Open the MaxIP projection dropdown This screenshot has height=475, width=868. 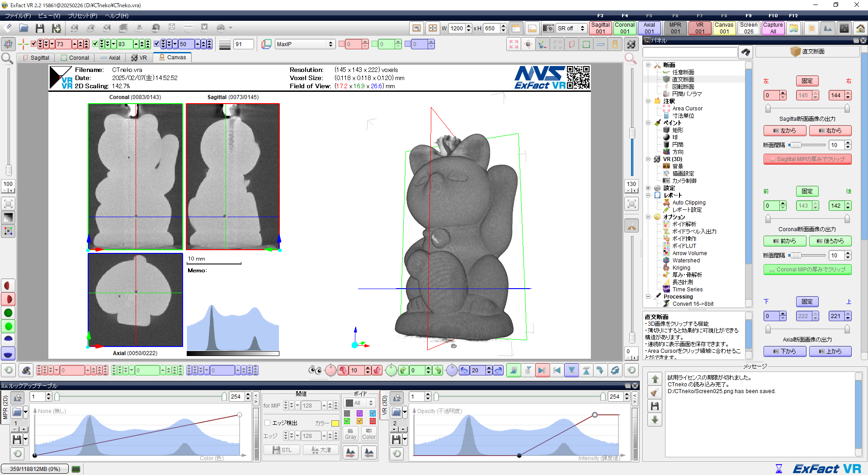(x=305, y=44)
